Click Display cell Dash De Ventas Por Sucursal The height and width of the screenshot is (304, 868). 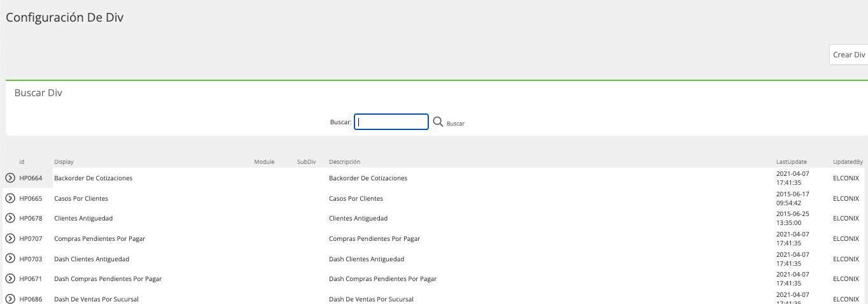pyautogui.click(x=96, y=299)
